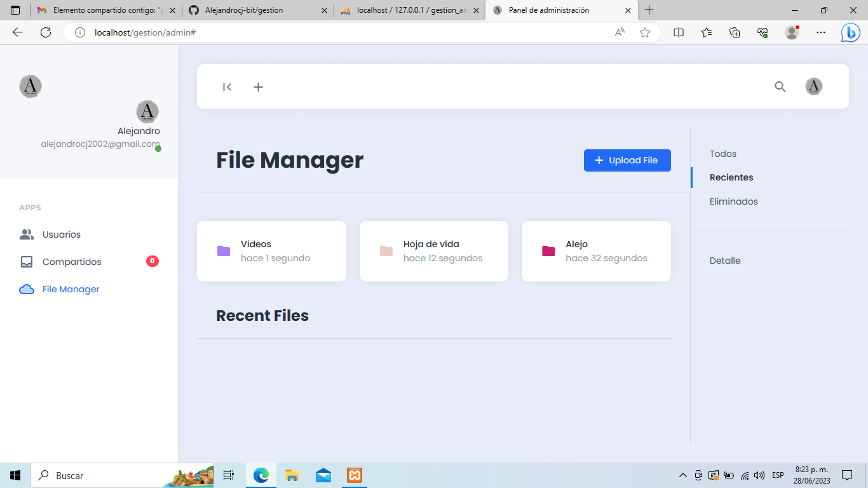Click the Upload File button
The image size is (868, 488).
pyautogui.click(x=627, y=160)
